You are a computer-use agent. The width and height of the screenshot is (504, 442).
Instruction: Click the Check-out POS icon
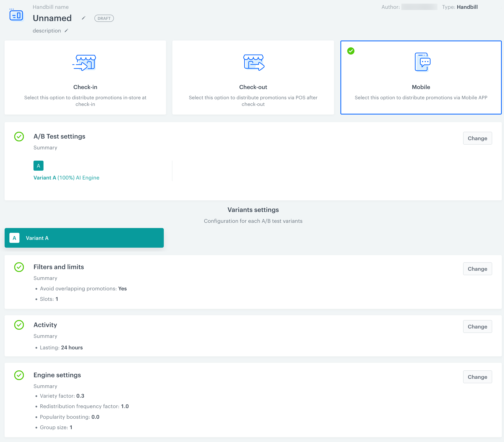coord(253,62)
